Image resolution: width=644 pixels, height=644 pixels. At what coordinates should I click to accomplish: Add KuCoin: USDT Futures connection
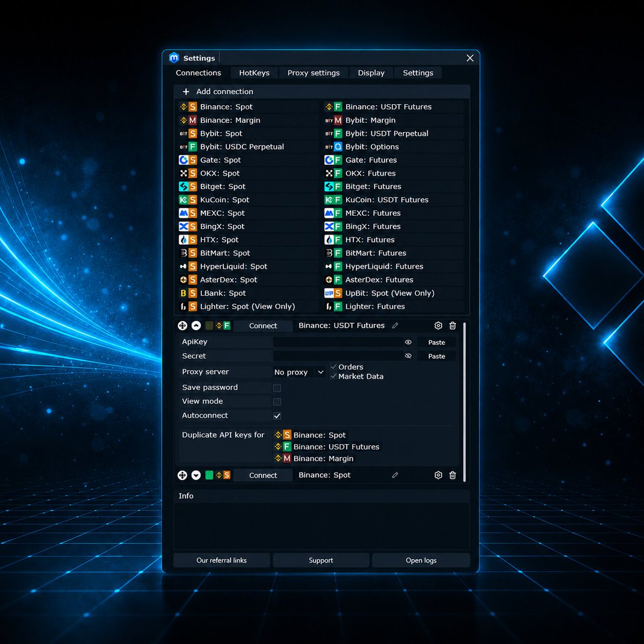[393, 200]
